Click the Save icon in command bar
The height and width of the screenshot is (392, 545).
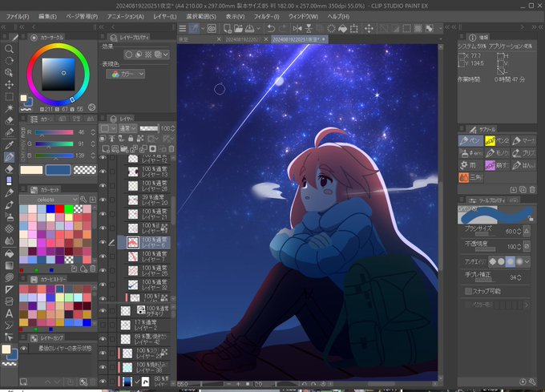point(250,29)
